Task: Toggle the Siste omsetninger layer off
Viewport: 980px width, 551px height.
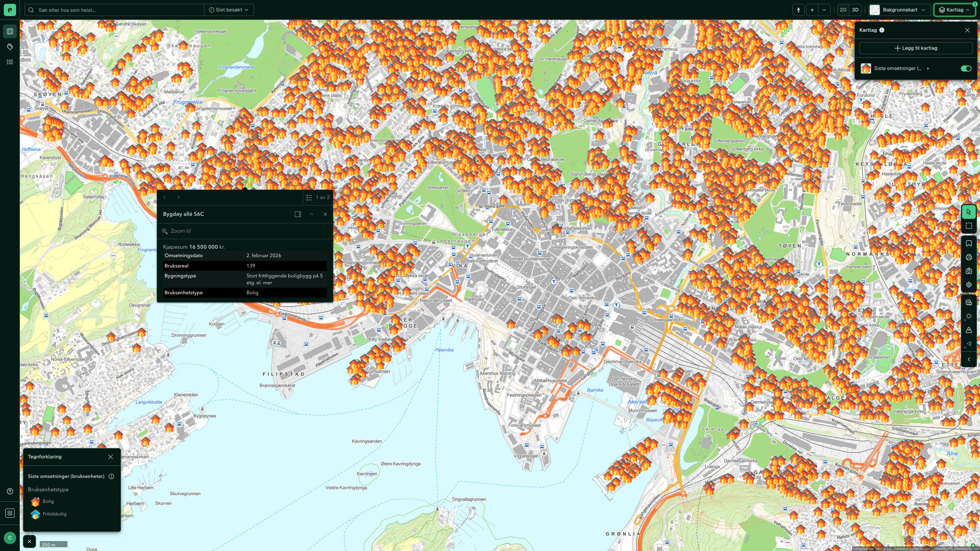Action: coord(966,68)
